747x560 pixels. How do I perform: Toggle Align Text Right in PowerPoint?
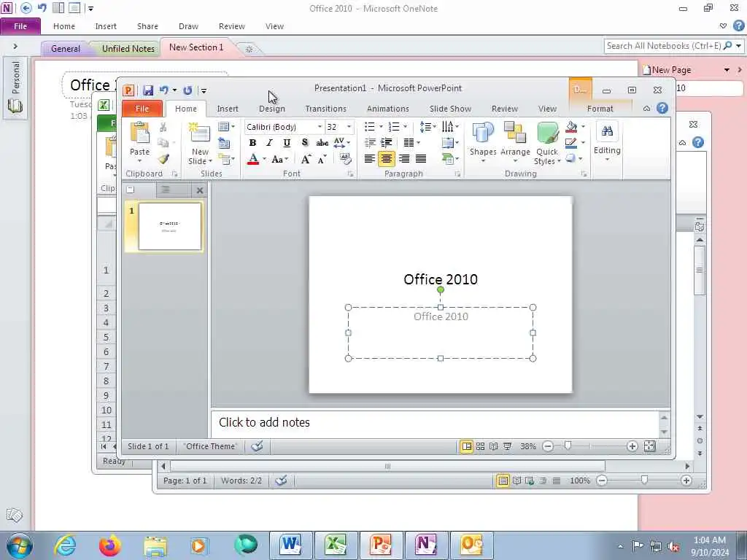(x=404, y=159)
